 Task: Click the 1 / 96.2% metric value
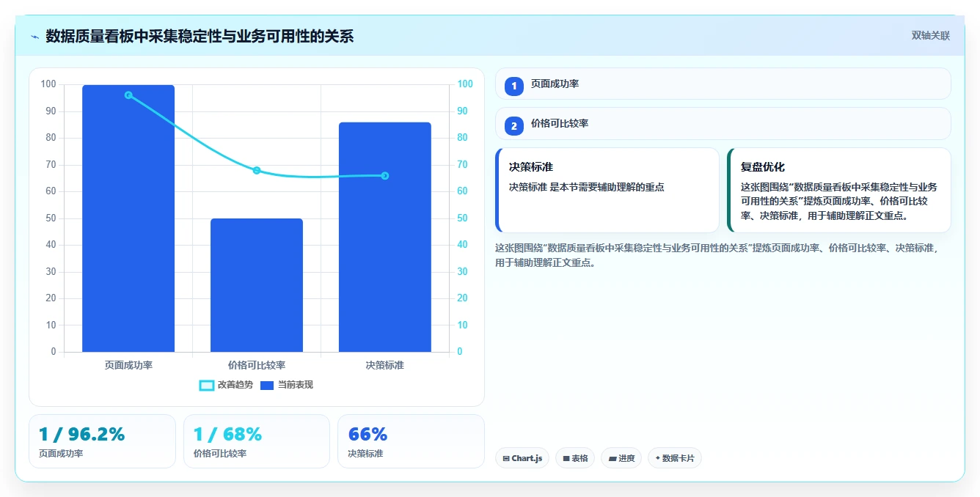click(82, 434)
